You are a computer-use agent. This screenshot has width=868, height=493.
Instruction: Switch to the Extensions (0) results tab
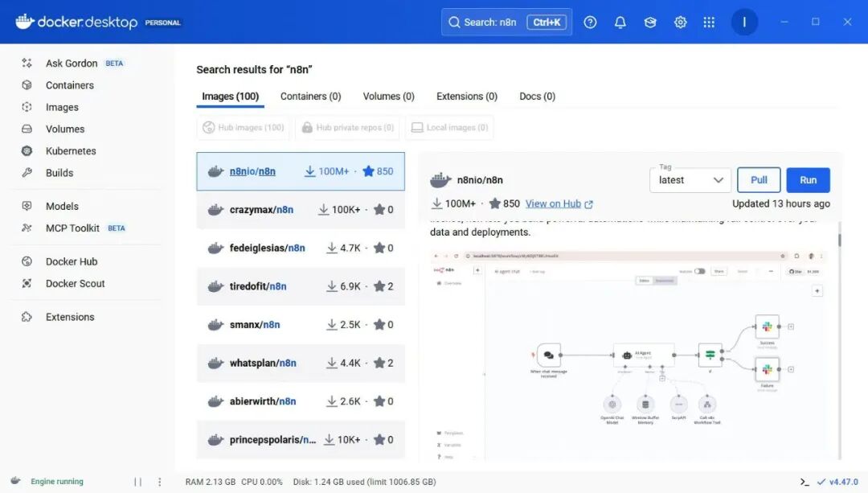tap(466, 97)
